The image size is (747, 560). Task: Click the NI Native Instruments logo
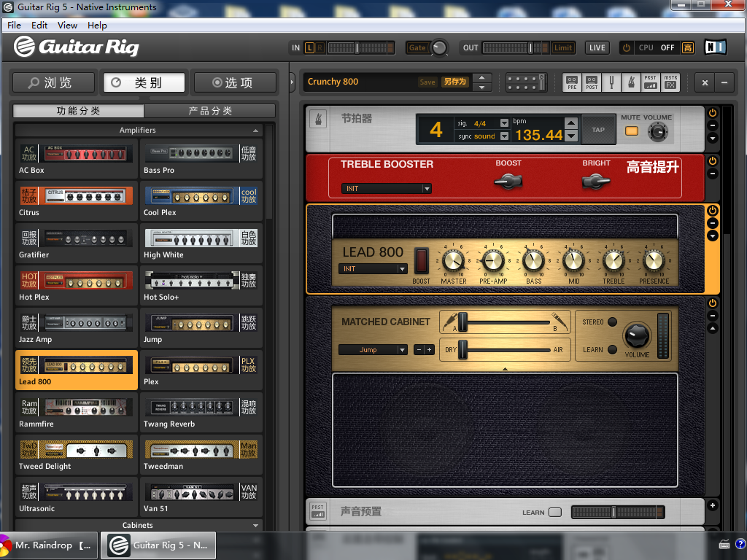pyautogui.click(x=715, y=47)
